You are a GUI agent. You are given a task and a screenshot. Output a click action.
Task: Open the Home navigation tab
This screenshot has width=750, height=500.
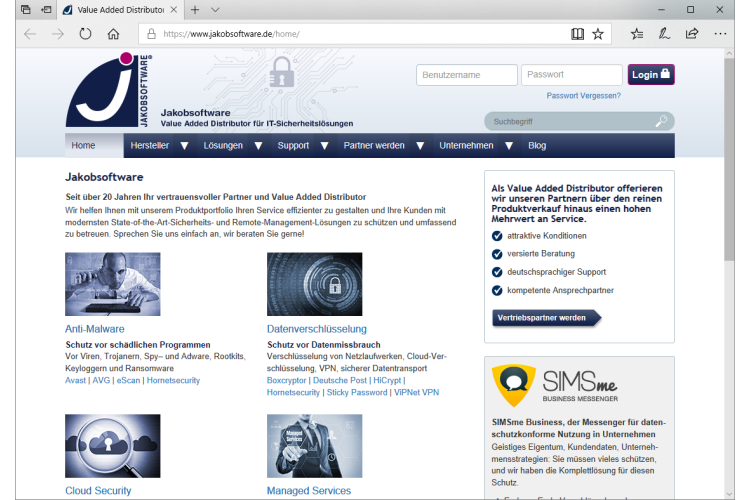click(84, 146)
